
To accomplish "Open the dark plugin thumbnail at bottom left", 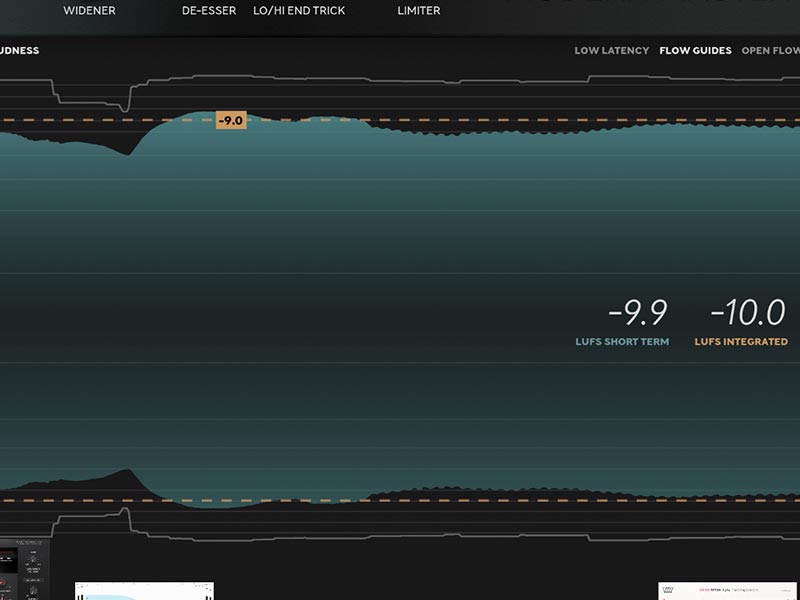I will click(24, 570).
